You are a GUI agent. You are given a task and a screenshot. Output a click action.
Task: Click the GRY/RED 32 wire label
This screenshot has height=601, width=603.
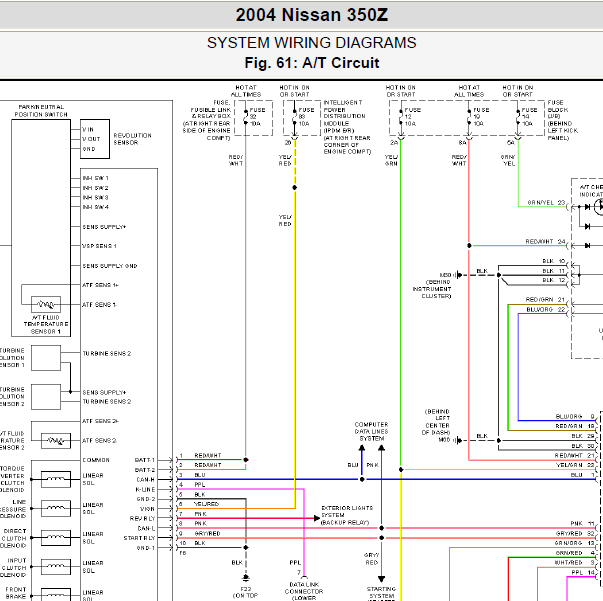pos(575,533)
